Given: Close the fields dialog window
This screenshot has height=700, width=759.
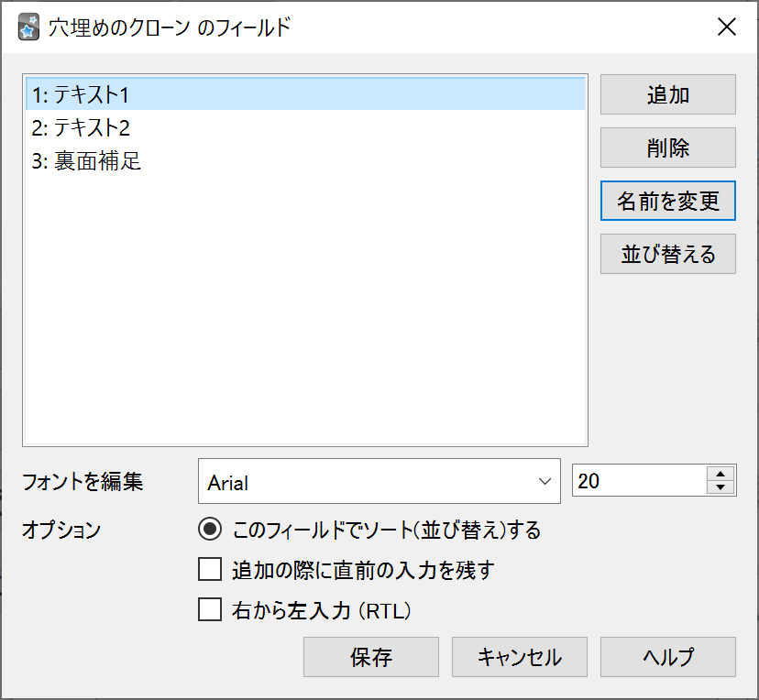Looking at the screenshot, I should 727,27.
